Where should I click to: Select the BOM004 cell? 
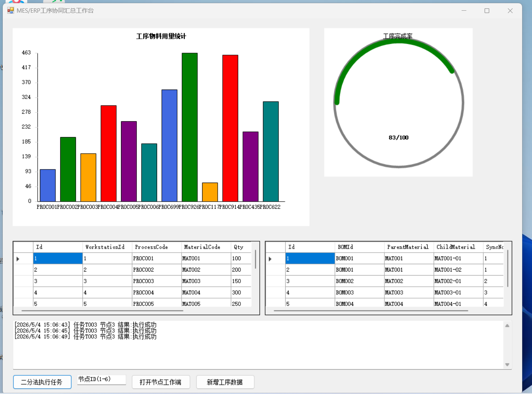point(360,303)
